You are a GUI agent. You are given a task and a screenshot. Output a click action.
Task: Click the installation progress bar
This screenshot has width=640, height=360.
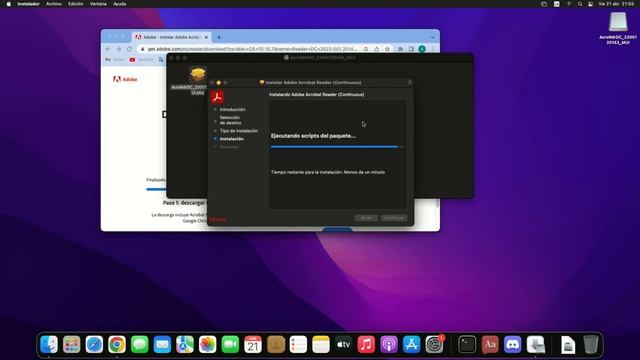pyautogui.click(x=337, y=147)
